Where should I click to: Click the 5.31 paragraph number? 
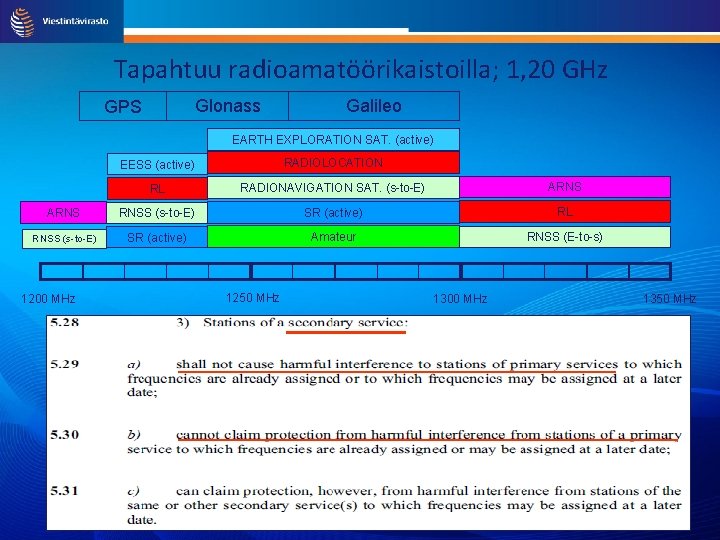(65, 491)
